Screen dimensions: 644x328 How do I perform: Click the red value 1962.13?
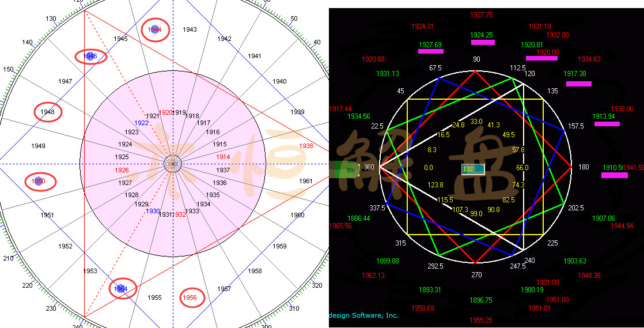(373, 276)
